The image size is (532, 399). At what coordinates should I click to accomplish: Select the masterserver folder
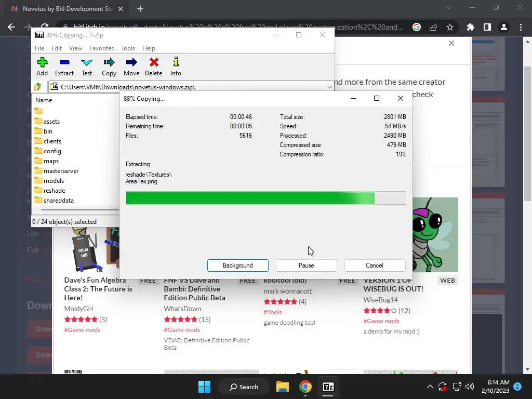coord(56,170)
